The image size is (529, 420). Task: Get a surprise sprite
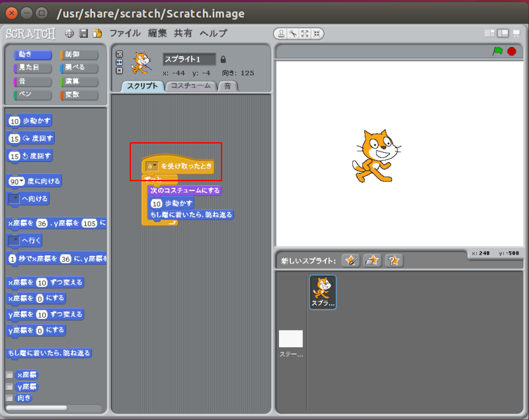click(393, 261)
